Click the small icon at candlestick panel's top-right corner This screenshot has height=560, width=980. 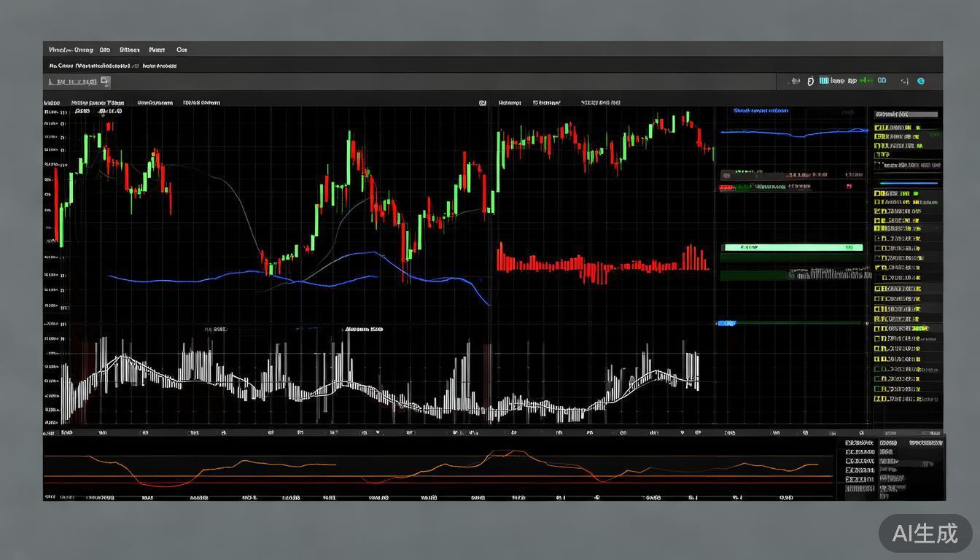[x=482, y=104]
